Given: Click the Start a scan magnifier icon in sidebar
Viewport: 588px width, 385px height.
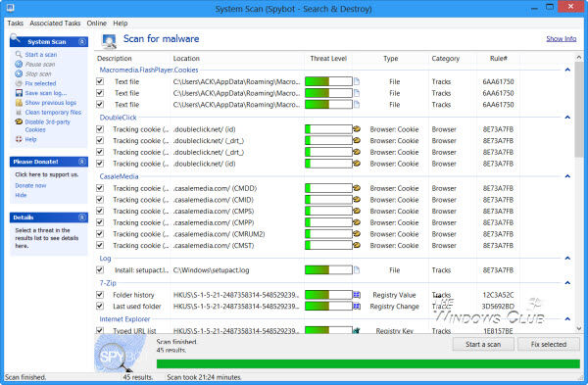Looking at the screenshot, I should [19, 55].
